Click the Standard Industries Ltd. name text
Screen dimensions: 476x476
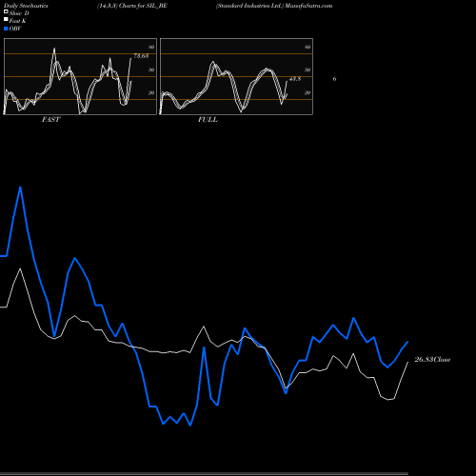pyautogui.click(x=249, y=6)
